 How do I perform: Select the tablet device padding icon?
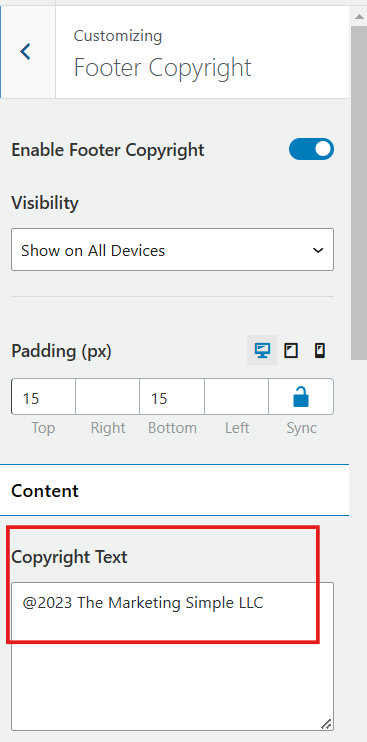pos(291,351)
